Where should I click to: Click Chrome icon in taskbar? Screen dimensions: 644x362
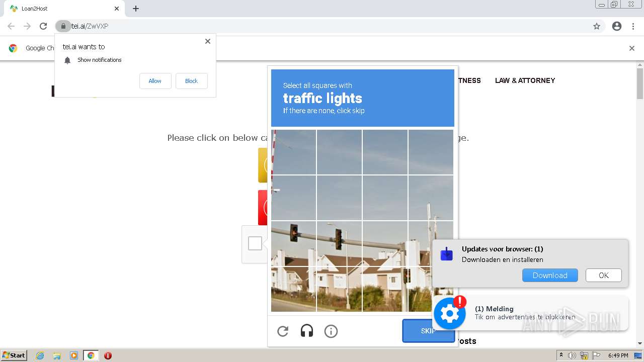(x=91, y=355)
